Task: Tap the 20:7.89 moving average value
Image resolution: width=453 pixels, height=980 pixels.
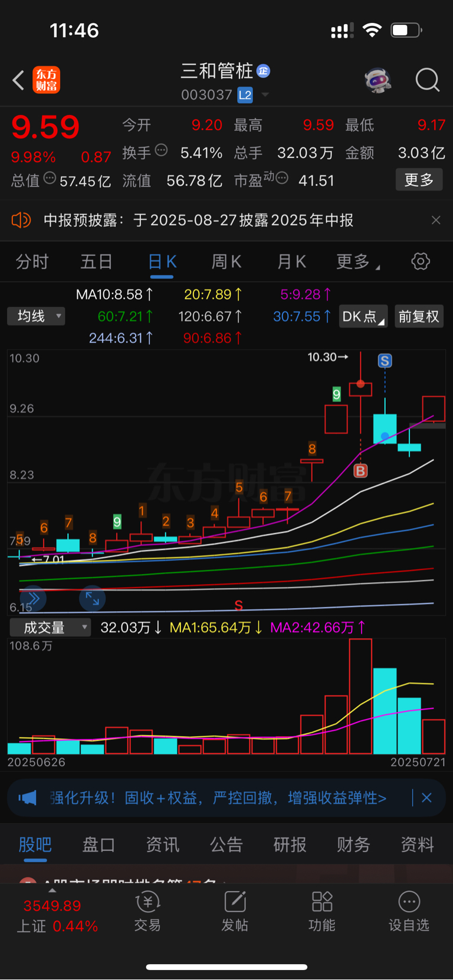Action: (213, 294)
